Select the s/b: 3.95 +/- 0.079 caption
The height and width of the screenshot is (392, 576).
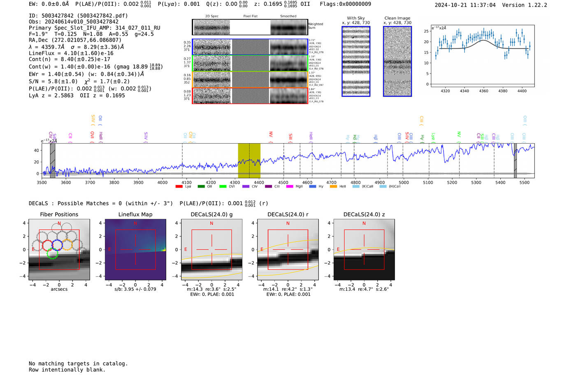click(x=135, y=289)
